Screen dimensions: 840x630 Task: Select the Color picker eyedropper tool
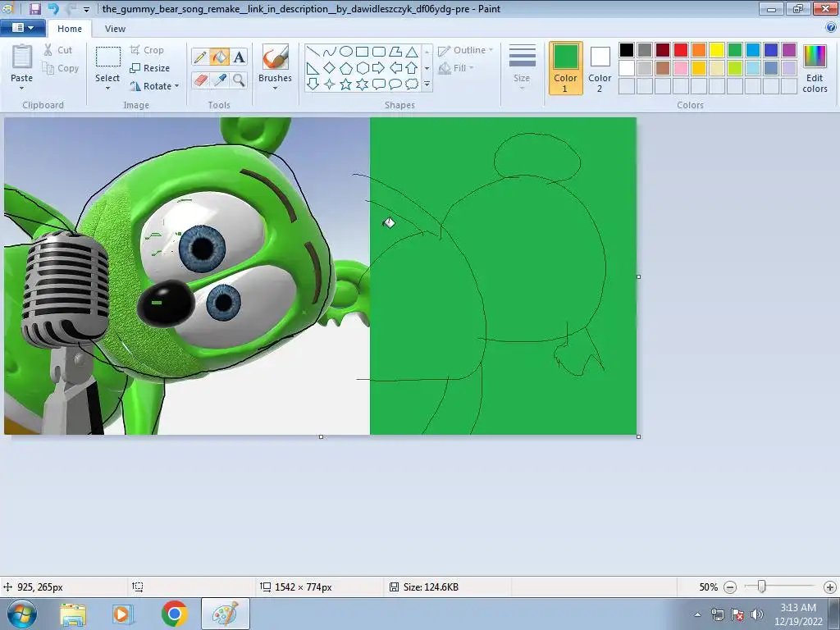click(219, 80)
